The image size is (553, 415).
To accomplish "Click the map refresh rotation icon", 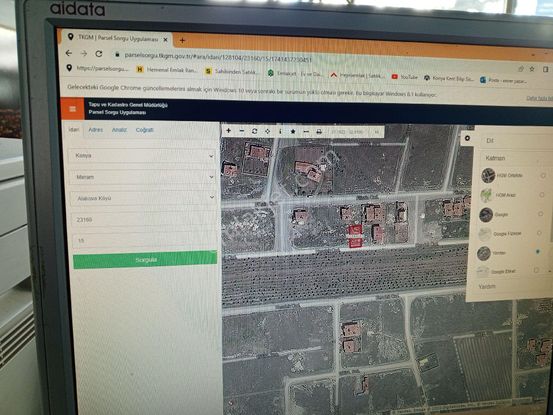I will pyautogui.click(x=254, y=131).
